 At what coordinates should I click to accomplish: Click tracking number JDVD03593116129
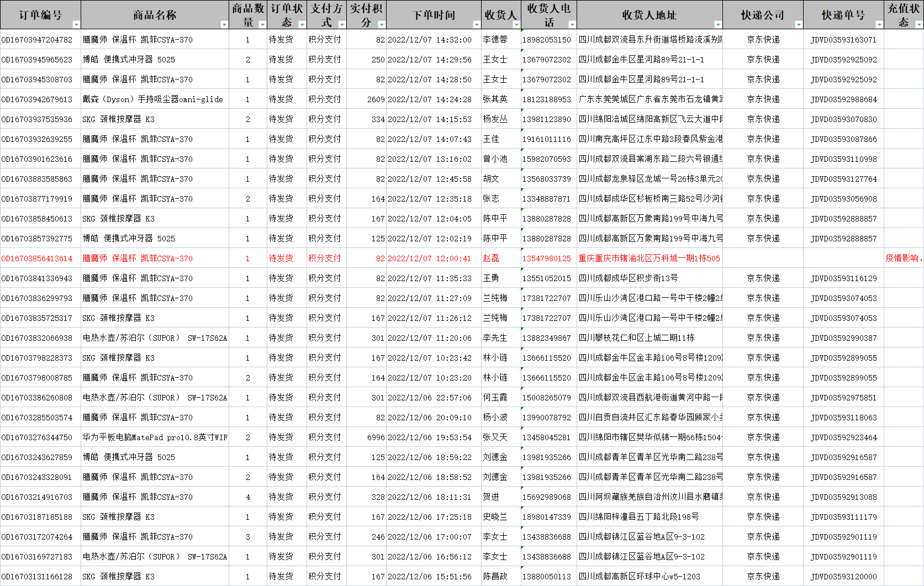click(x=843, y=278)
